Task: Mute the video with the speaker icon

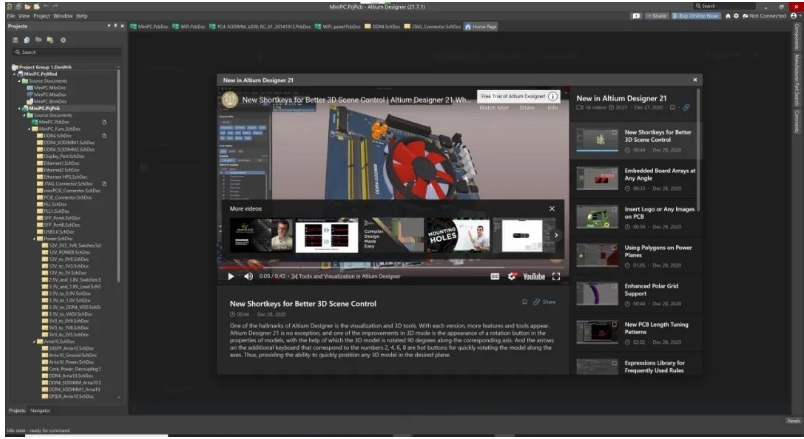Action: [248, 276]
